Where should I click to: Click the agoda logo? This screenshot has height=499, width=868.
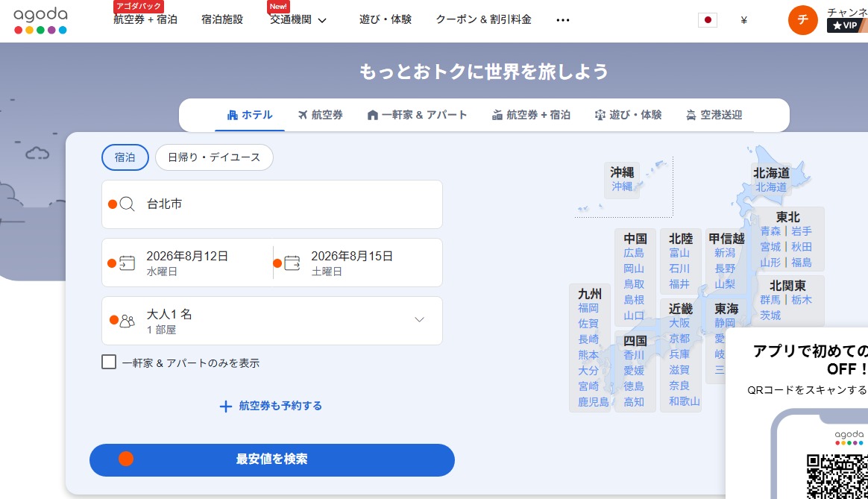(40, 20)
